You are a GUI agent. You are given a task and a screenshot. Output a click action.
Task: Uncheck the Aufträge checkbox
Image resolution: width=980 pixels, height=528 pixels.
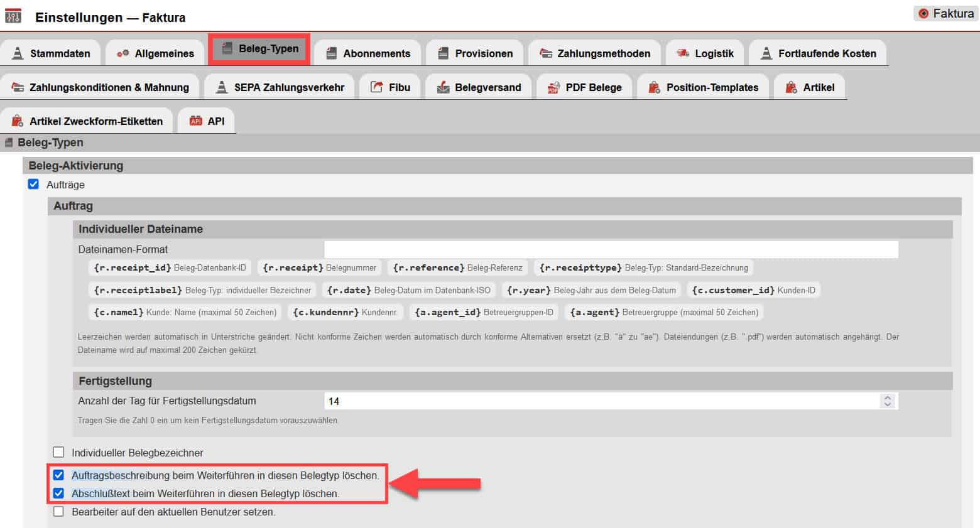tap(33, 184)
